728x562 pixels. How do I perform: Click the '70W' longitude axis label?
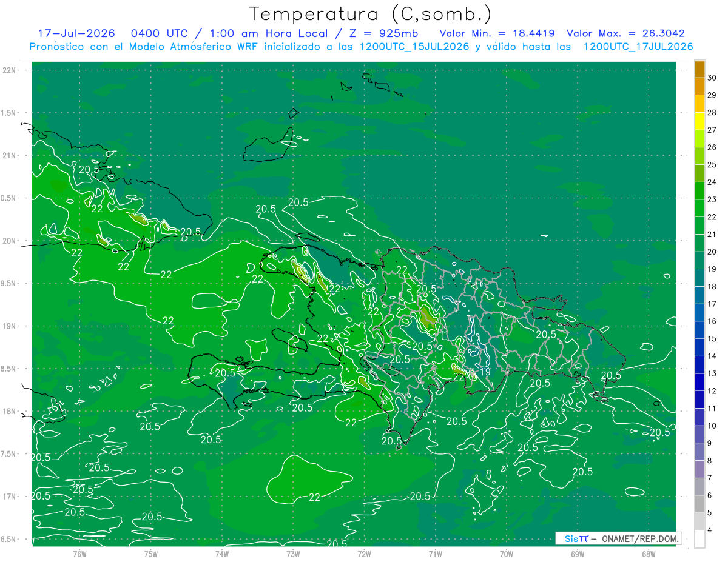(507, 554)
